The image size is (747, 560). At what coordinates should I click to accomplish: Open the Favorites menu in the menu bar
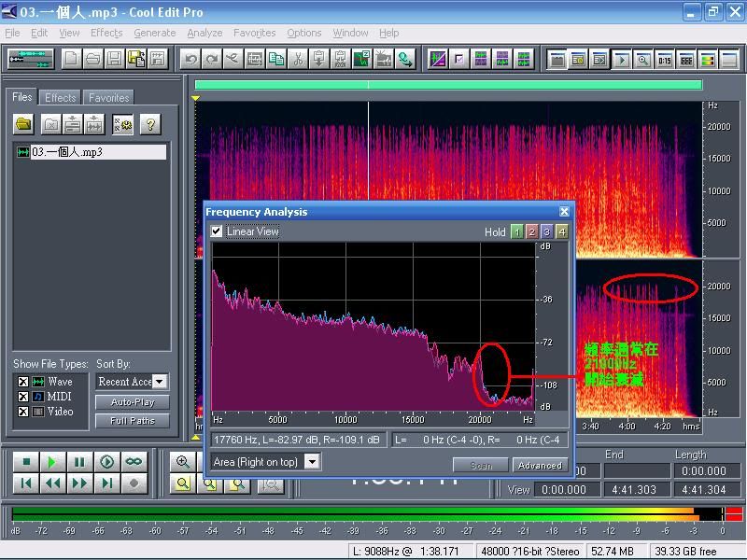(x=254, y=33)
